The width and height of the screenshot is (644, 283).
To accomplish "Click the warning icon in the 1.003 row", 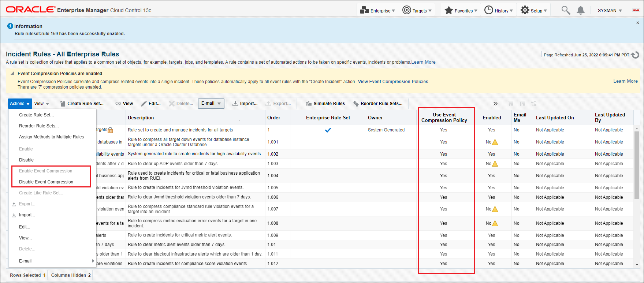I will [495, 164].
